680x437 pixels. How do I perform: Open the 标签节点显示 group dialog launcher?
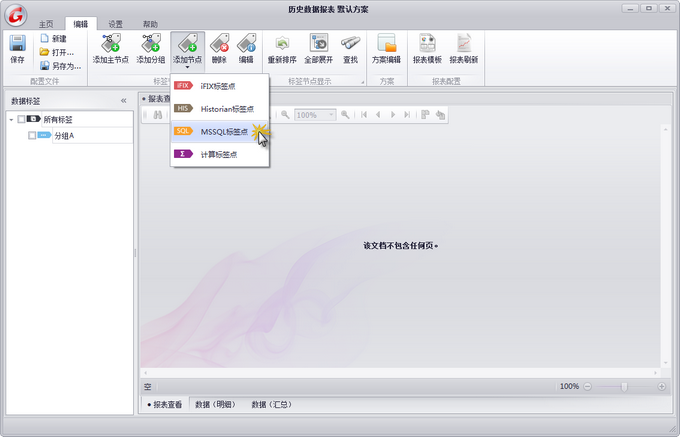pos(363,82)
